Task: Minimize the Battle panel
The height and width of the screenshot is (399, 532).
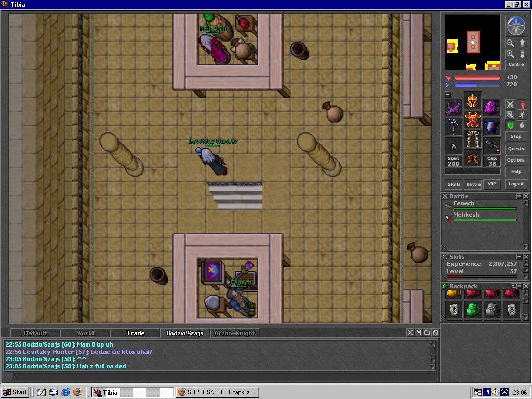Action: [x=519, y=196]
